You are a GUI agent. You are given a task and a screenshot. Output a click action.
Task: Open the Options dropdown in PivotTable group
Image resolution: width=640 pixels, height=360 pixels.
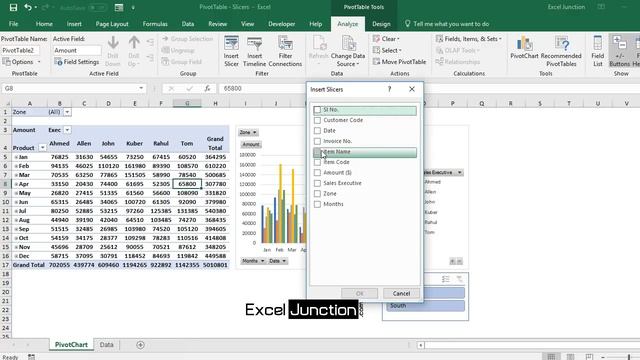tap(22, 62)
